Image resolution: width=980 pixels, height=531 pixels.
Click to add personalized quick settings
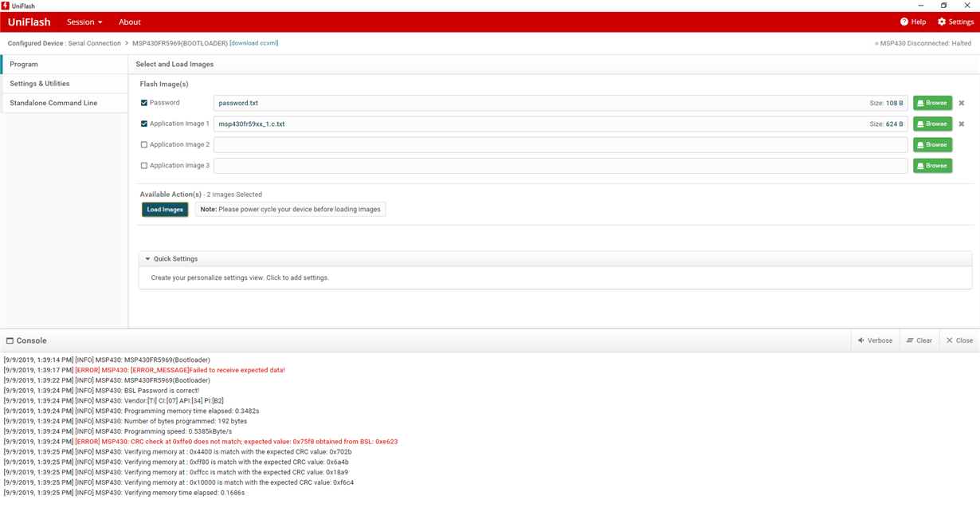click(x=240, y=277)
